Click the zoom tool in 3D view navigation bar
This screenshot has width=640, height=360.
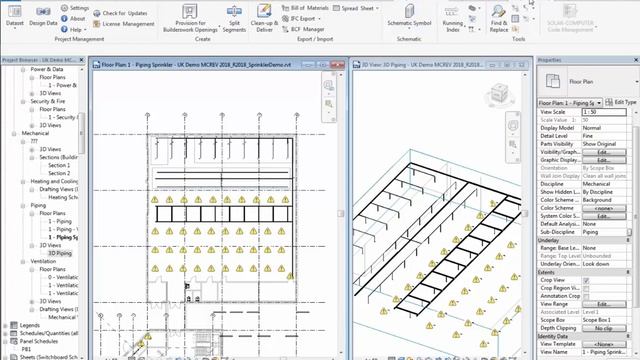tap(513, 144)
